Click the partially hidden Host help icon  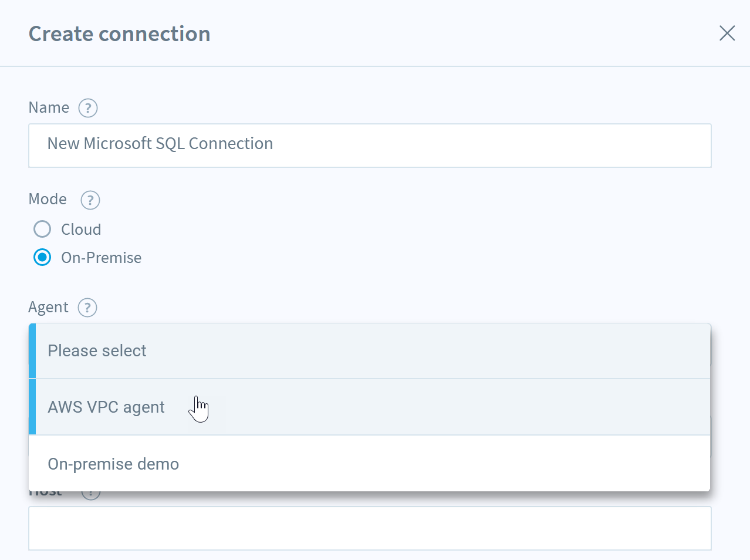91,495
